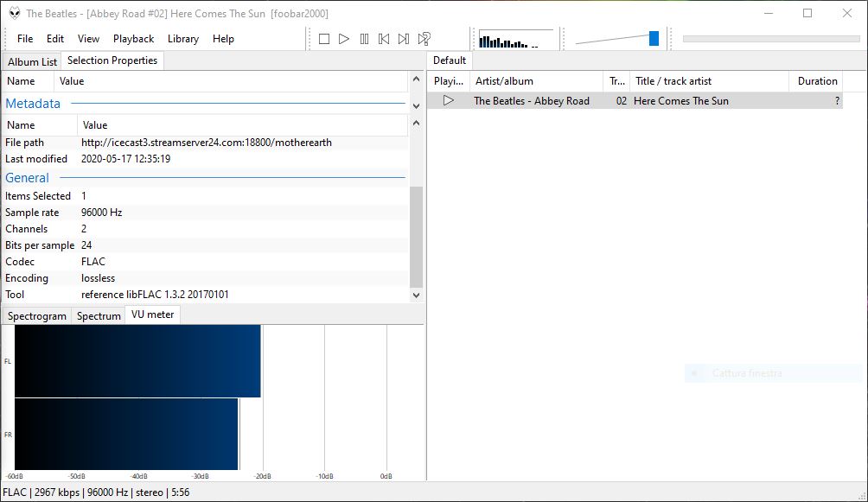Click the outer properties scroll up arrow
This screenshot has height=502, width=868.
pos(417,79)
